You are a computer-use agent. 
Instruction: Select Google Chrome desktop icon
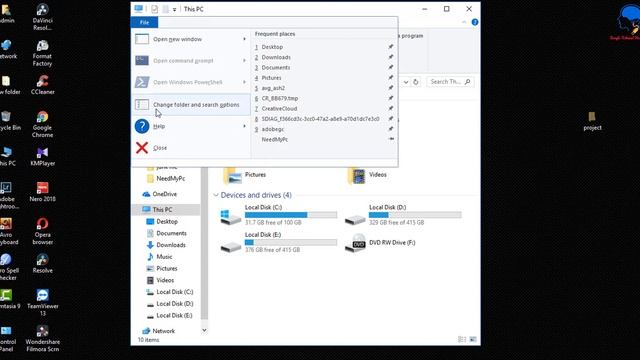[x=42, y=124]
